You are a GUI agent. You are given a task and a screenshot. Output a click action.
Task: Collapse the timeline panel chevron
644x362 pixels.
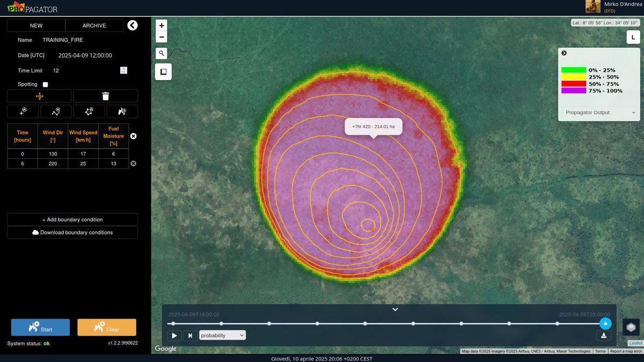point(395,309)
